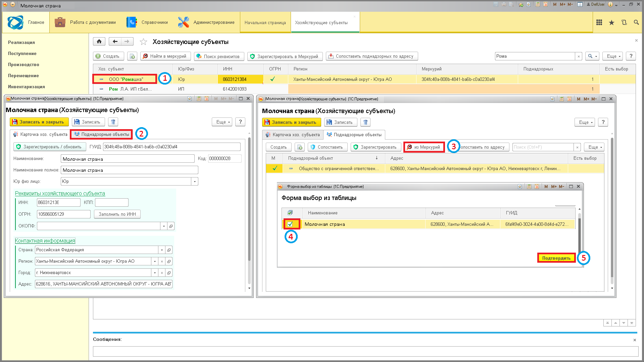Go back with the left arrow
Screen dimensions: 644x362
(115, 42)
